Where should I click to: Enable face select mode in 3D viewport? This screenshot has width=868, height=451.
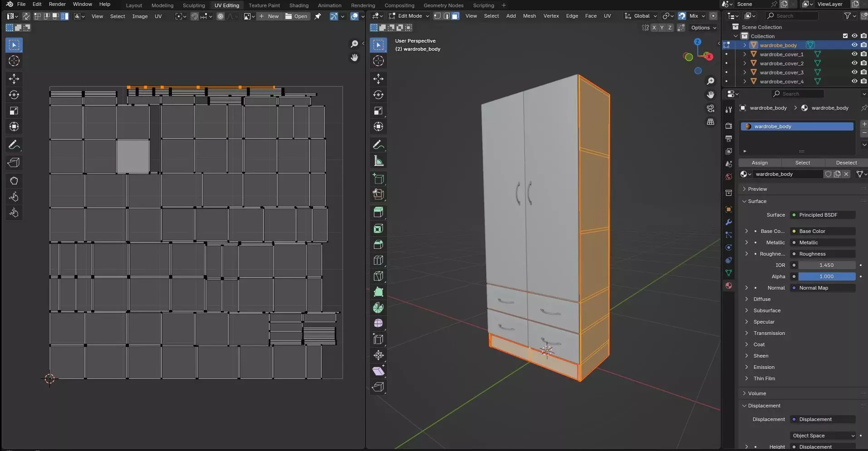coord(455,16)
